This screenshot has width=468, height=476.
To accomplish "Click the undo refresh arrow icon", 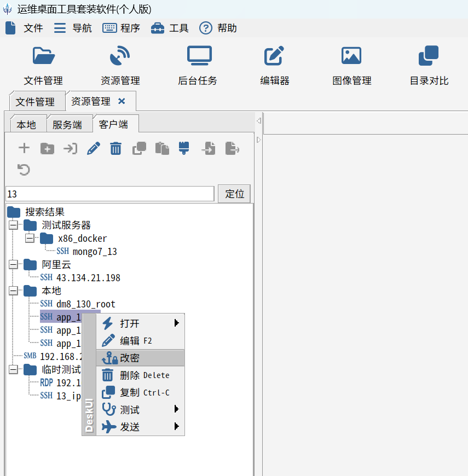I will click(x=24, y=170).
